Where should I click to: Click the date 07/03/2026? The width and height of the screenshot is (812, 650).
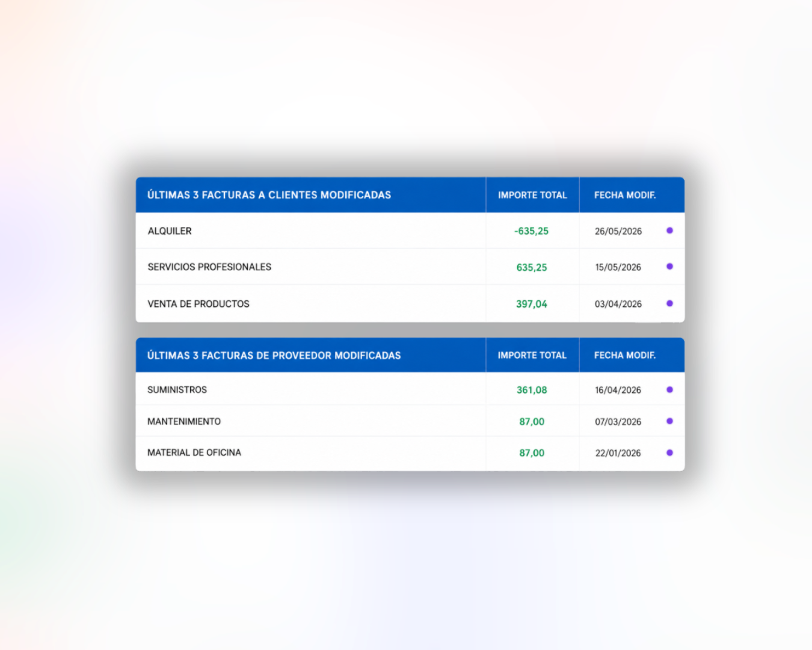pyautogui.click(x=618, y=422)
